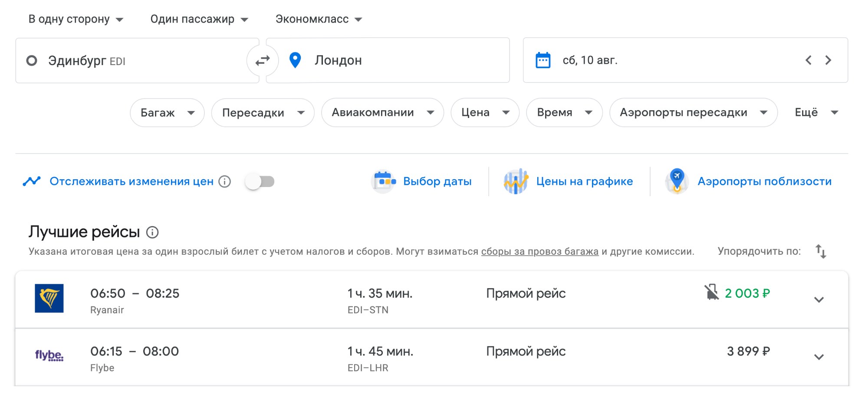This screenshot has height=417, width=868.
Task: Open info icon next to price tracking
Action: [x=224, y=181]
